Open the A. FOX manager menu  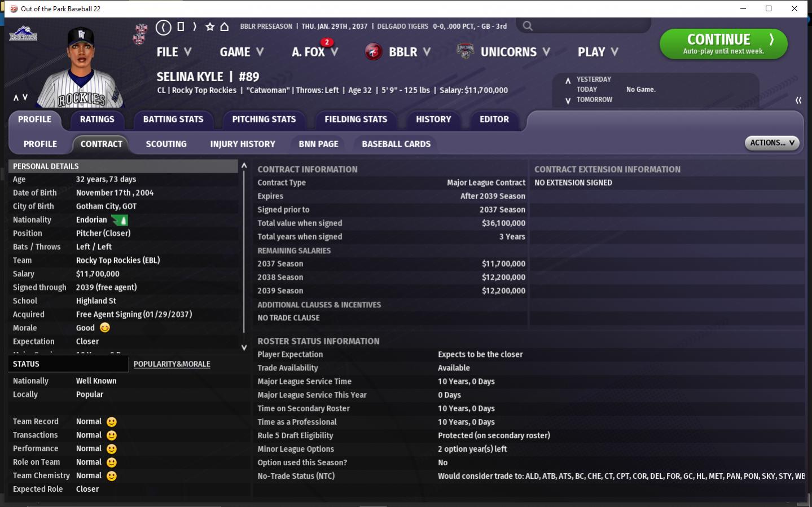[315, 52]
